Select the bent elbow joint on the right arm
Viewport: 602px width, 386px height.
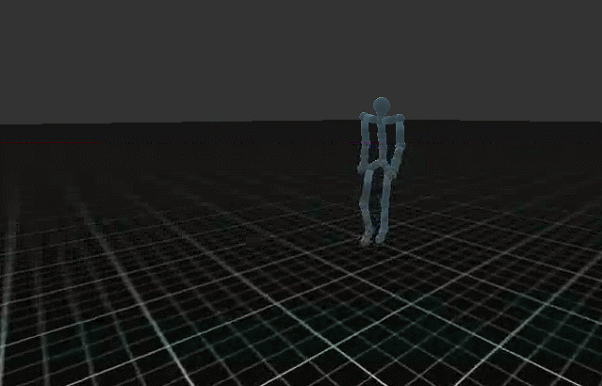click(x=401, y=146)
